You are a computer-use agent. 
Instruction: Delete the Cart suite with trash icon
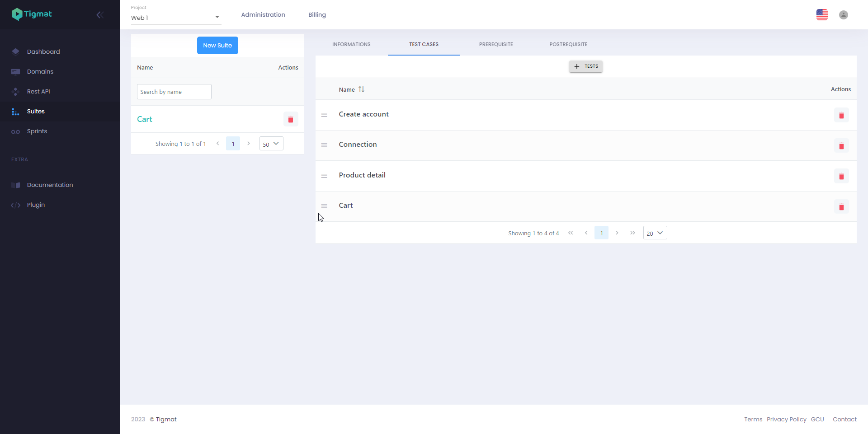(x=291, y=119)
